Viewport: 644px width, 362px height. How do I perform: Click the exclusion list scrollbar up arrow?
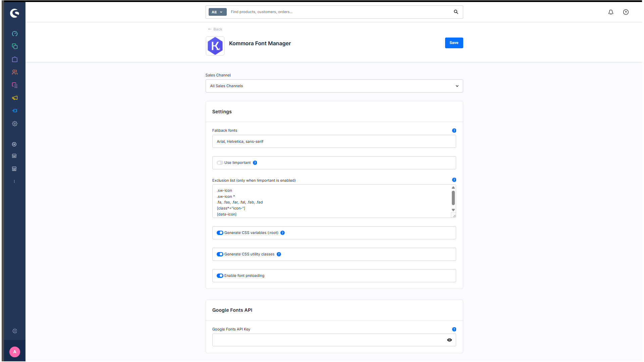453,188
